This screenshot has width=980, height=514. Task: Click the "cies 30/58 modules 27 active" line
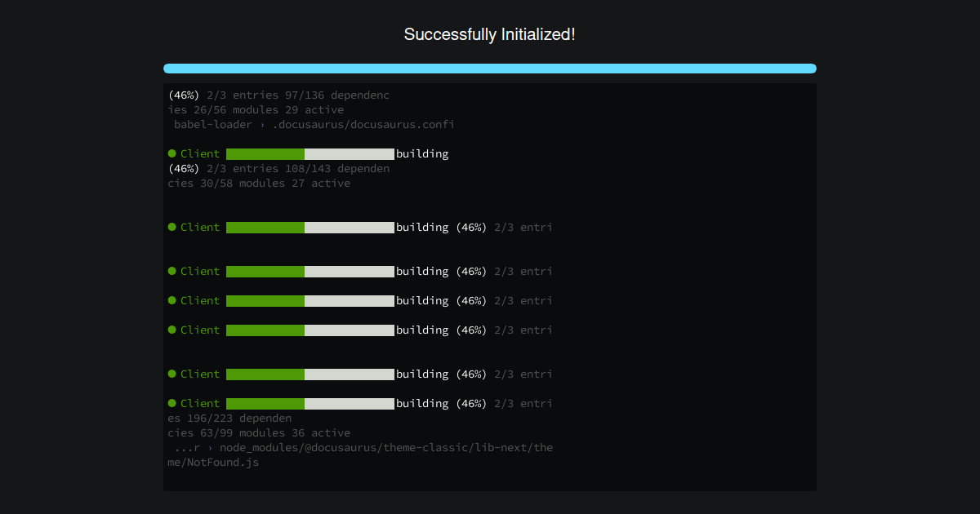[259, 184]
